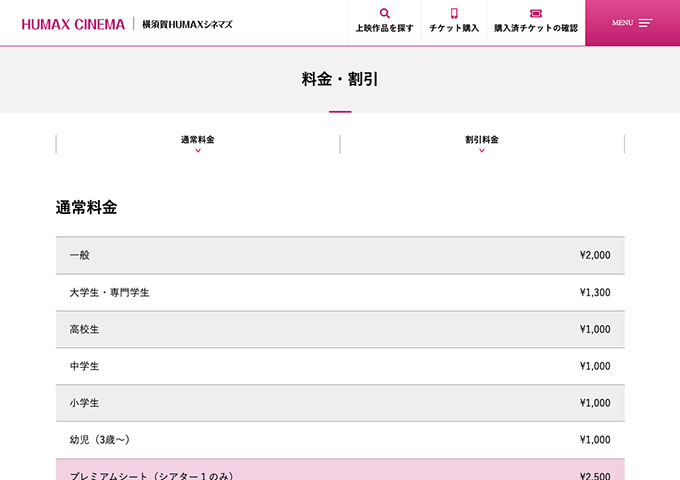Click the 横須賀HUMAXシネマズ theater name
Screen dimensions: 680x480
pyautogui.click(x=187, y=23)
